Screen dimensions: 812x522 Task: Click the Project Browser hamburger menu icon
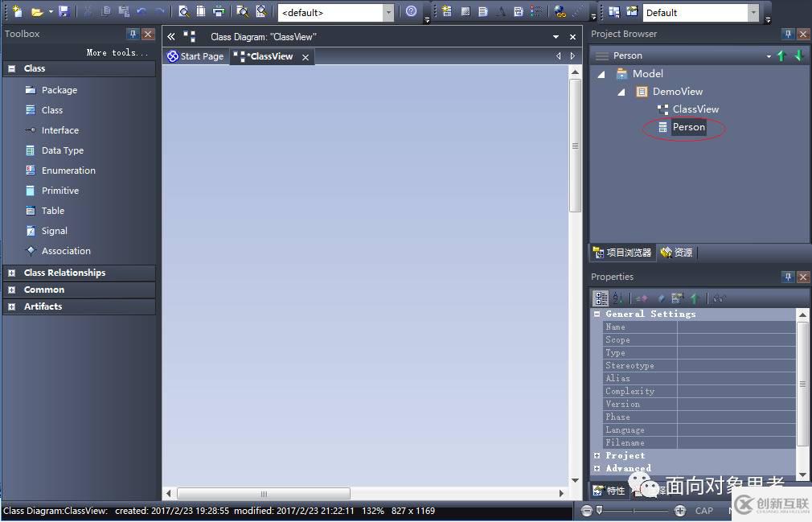(x=601, y=56)
